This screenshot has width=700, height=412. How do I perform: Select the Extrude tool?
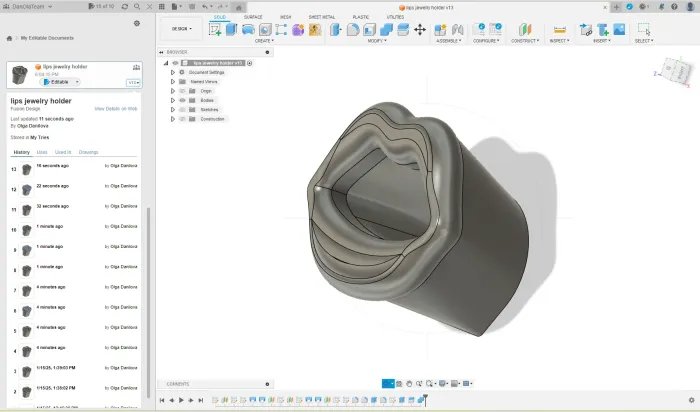231,29
